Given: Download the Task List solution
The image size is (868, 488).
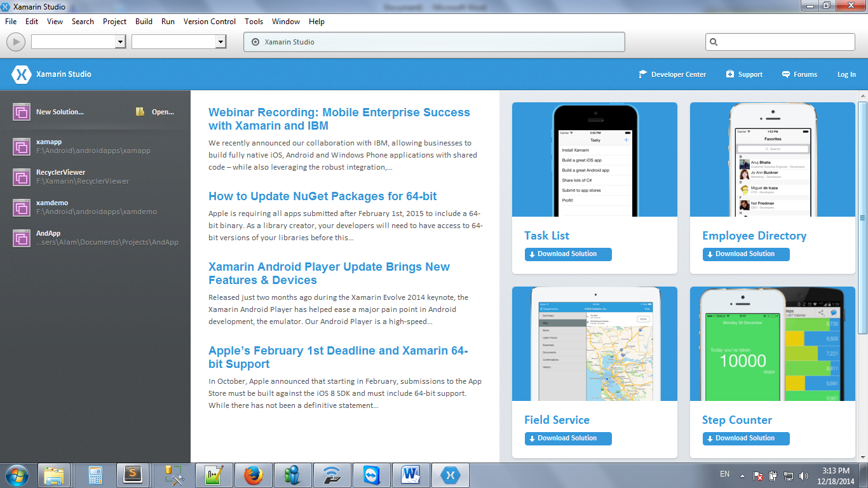Looking at the screenshot, I should pos(568,254).
